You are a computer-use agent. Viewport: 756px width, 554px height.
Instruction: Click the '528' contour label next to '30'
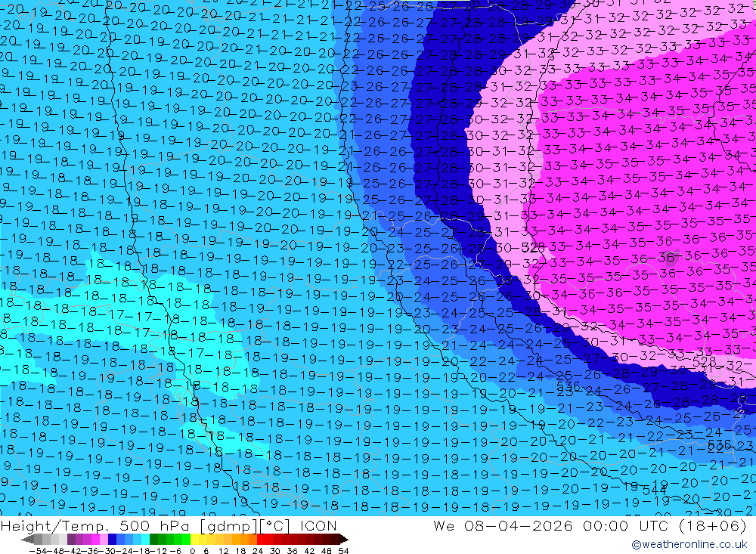click(x=533, y=248)
